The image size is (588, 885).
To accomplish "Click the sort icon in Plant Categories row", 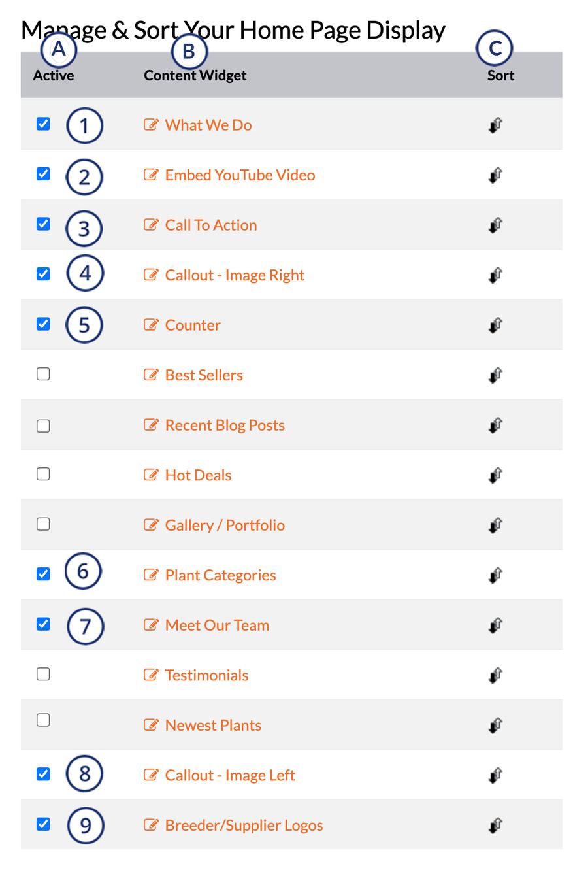I will tap(495, 575).
